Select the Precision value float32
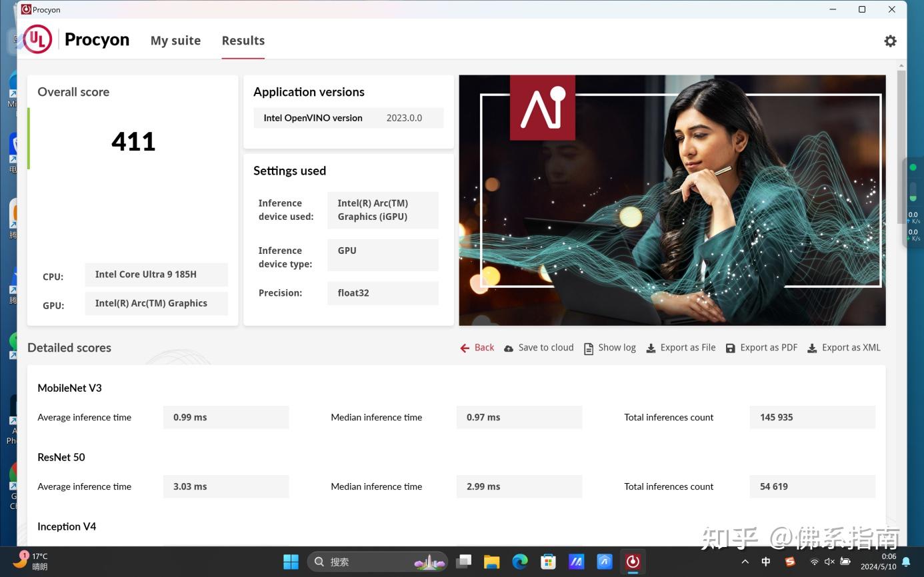 tap(383, 292)
